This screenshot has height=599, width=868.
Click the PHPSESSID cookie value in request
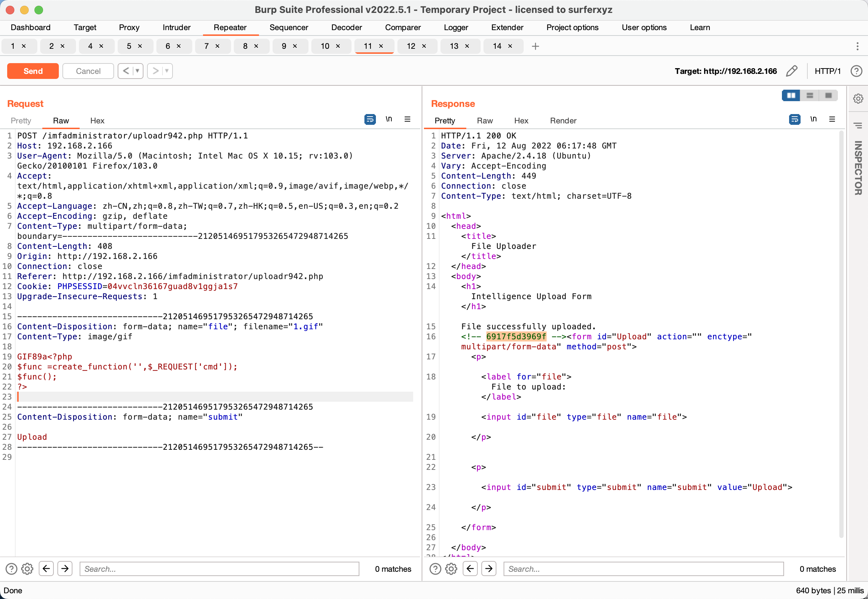point(173,286)
